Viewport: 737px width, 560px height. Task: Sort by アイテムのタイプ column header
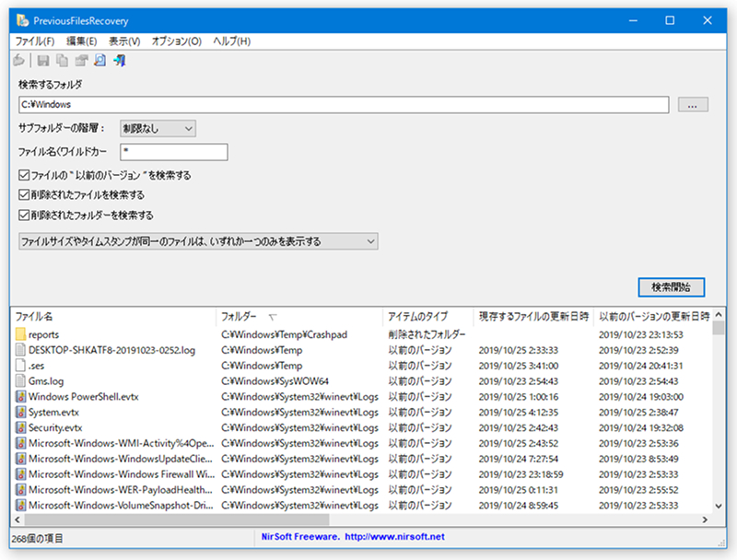pyautogui.click(x=427, y=317)
